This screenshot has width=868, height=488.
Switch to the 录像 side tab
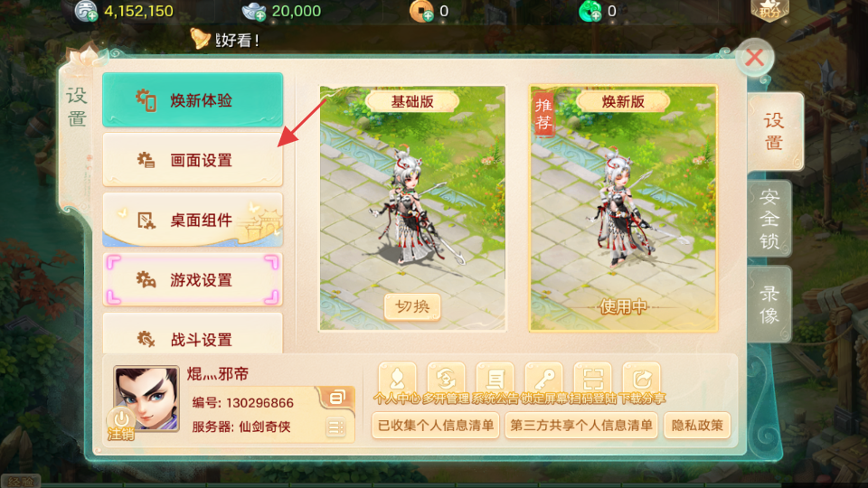[769, 305]
